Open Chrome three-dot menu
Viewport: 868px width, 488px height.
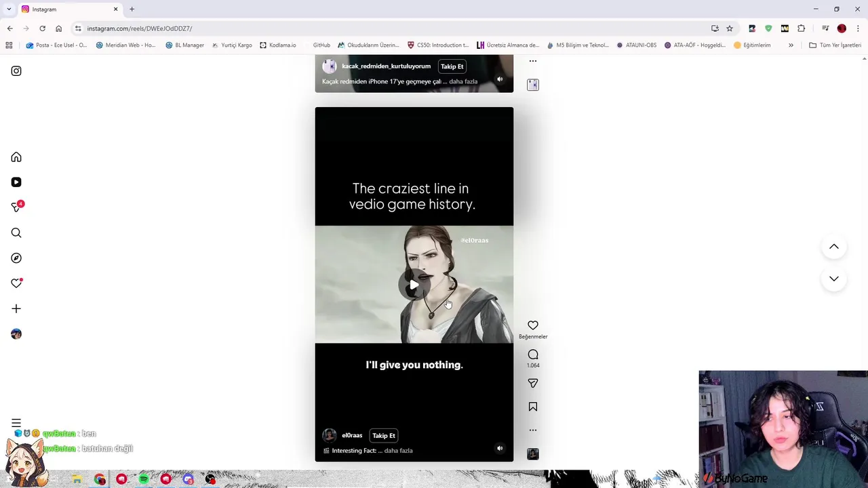[x=859, y=28]
